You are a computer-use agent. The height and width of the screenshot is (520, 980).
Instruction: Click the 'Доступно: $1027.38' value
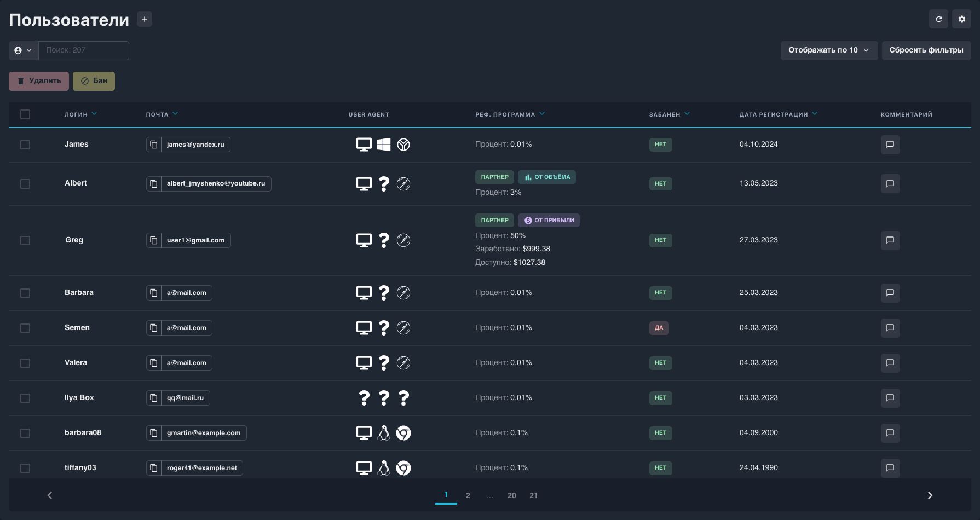[510, 262]
